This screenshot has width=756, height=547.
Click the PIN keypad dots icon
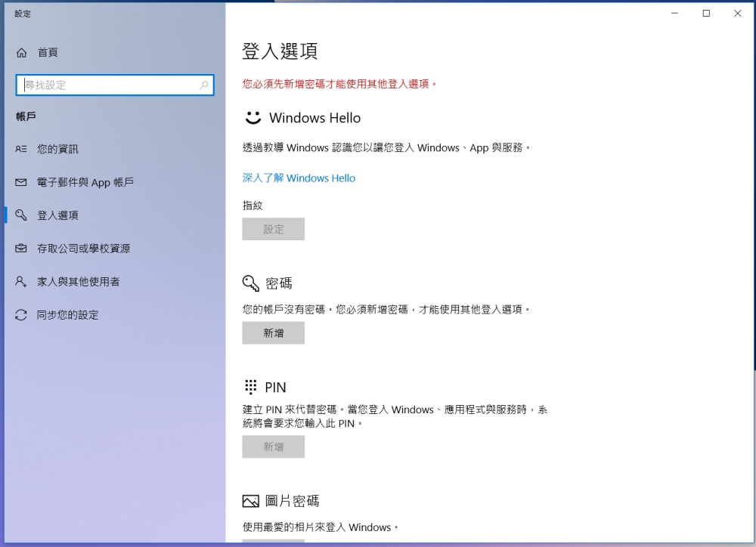pos(251,387)
